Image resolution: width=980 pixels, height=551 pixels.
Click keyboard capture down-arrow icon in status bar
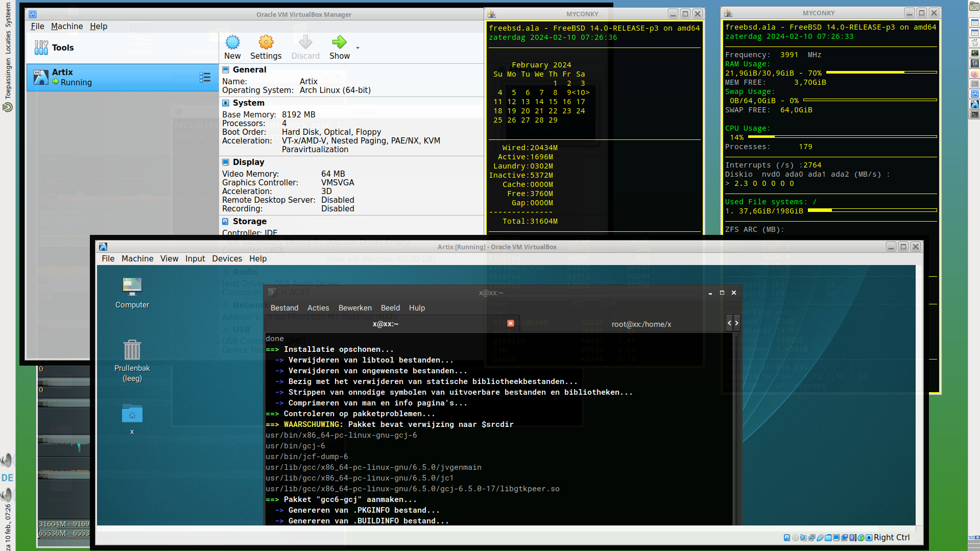click(x=869, y=537)
